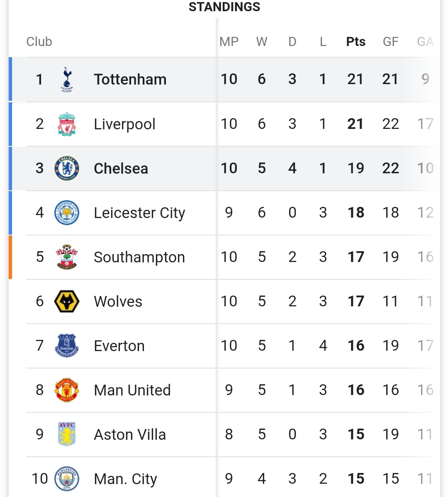This screenshot has height=497, width=448.
Task: Open the Tottenham team name link
Action: pos(130,79)
